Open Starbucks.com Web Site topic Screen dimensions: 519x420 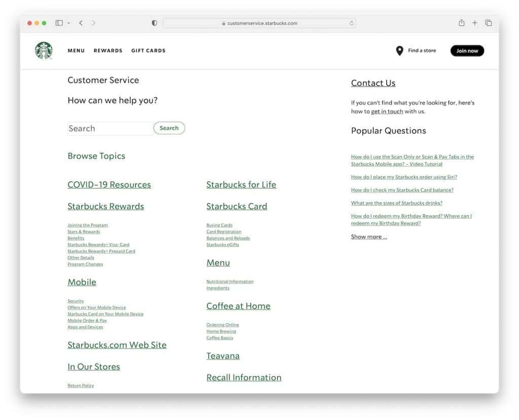pyautogui.click(x=117, y=345)
